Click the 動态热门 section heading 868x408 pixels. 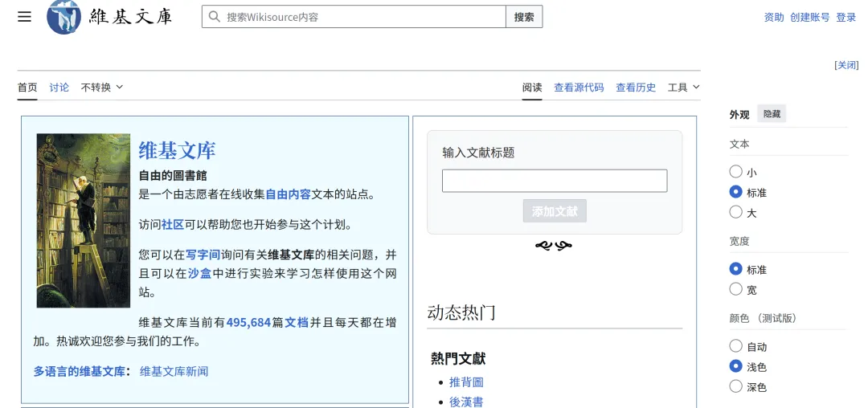(x=461, y=312)
